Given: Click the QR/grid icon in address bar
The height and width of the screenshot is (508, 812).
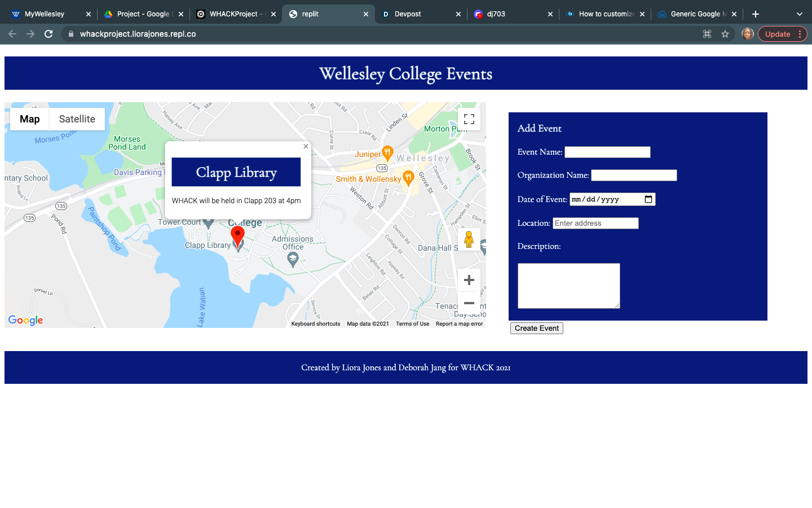Looking at the screenshot, I should click(x=707, y=34).
